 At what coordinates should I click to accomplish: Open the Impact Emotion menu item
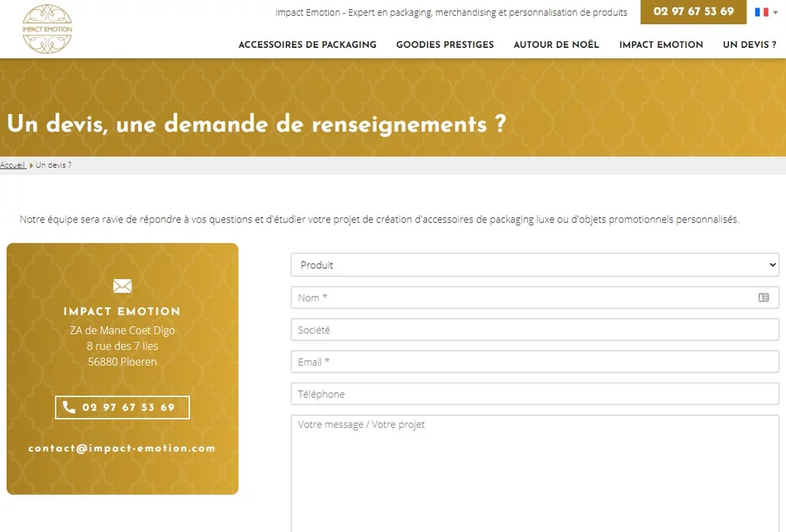point(660,45)
